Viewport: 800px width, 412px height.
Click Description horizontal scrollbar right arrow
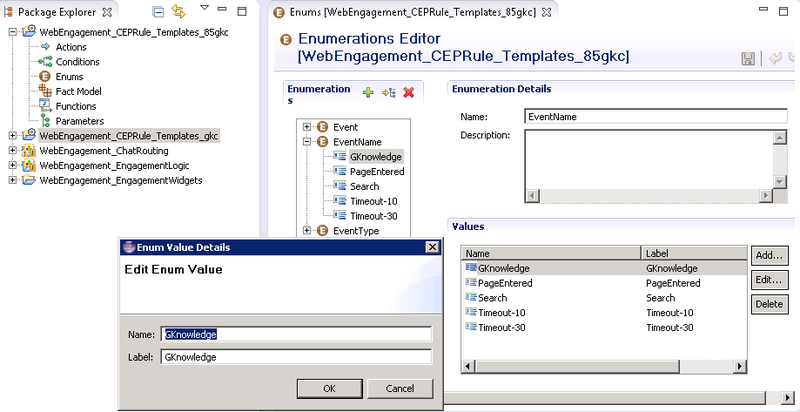click(765, 195)
